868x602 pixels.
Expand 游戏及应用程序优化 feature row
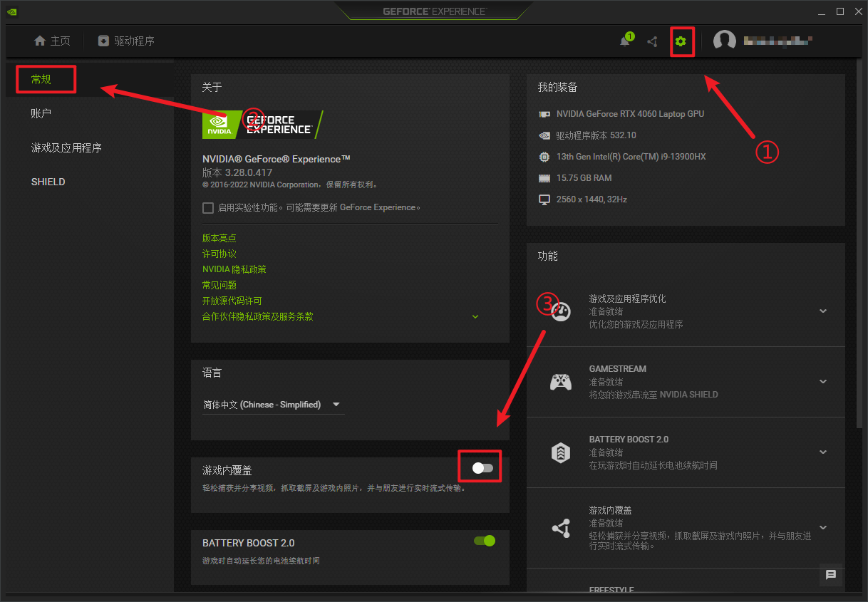coord(823,311)
